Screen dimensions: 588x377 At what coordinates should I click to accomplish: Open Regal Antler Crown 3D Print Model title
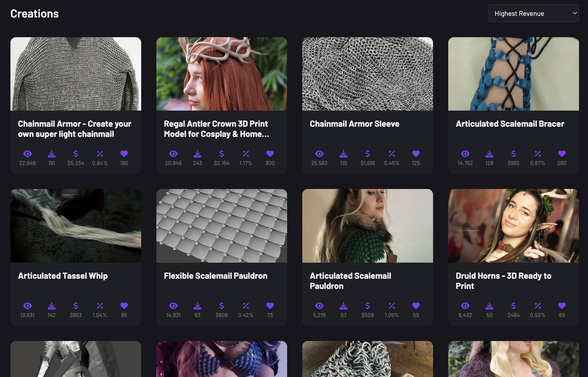(x=217, y=129)
